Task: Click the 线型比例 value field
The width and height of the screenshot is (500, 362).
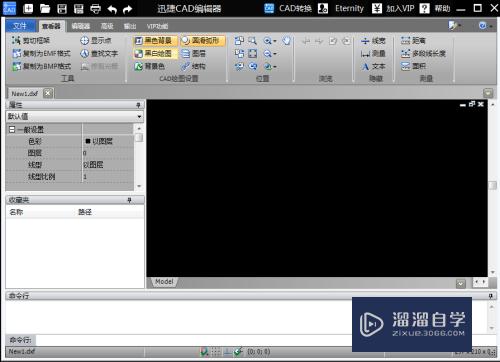Action: click(108, 177)
